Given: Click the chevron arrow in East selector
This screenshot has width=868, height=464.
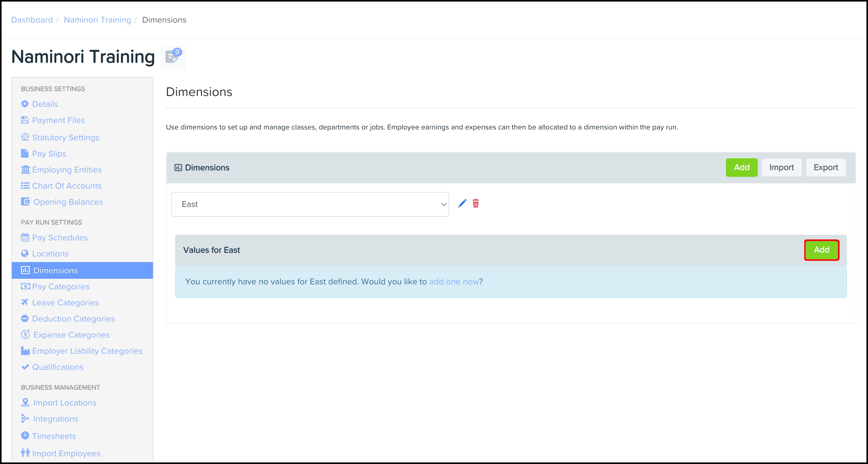Looking at the screenshot, I should [443, 204].
